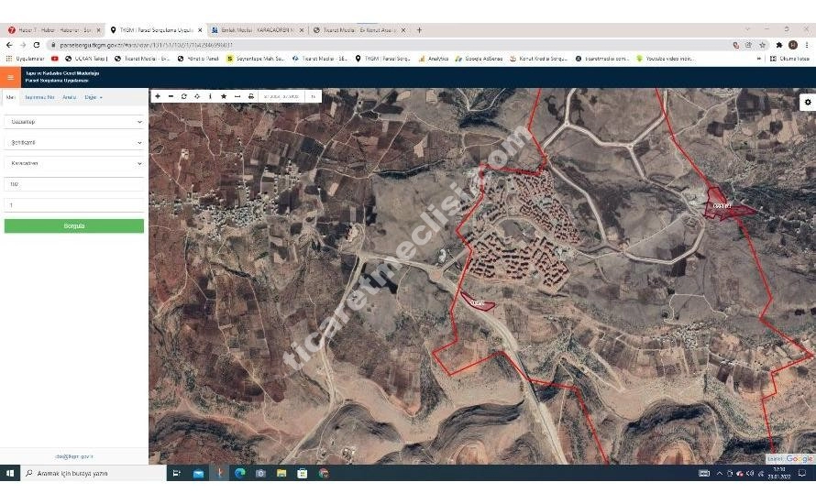Image resolution: width=816 pixels, height=504 pixels.
Task: Open the orange hamburger menu
Action: coord(10,77)
